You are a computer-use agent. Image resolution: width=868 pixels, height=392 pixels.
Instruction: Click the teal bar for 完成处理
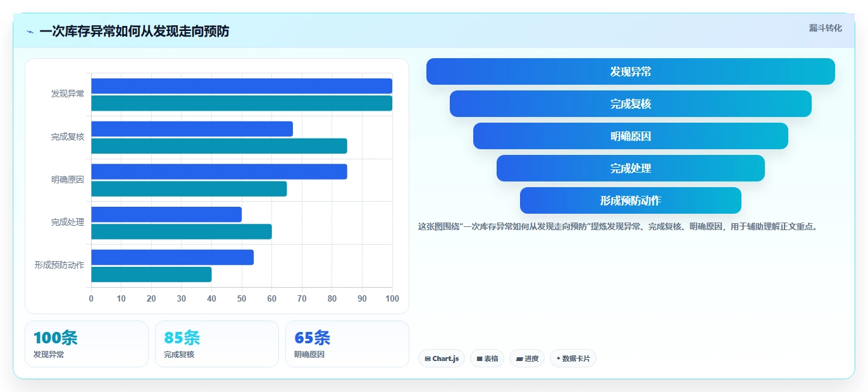182,231
